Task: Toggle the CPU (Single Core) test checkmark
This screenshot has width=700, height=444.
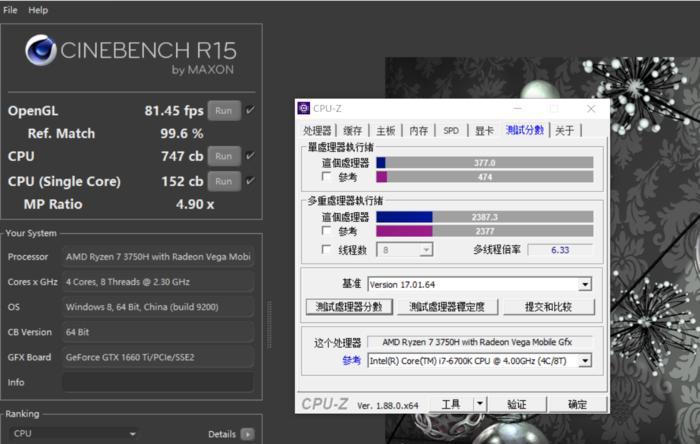Action: pyautogui.click(x=250, y=180)
